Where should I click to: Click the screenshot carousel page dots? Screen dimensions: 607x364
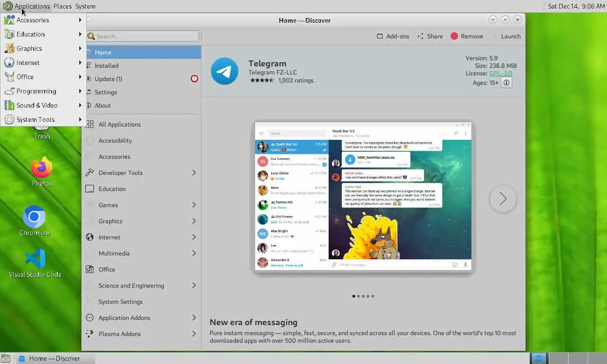(363, 296)
